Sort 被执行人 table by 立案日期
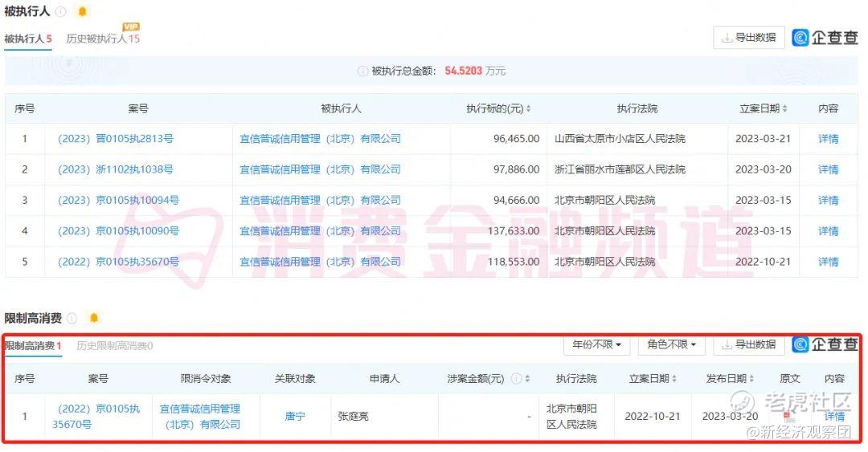 click(x=784, y=109)
